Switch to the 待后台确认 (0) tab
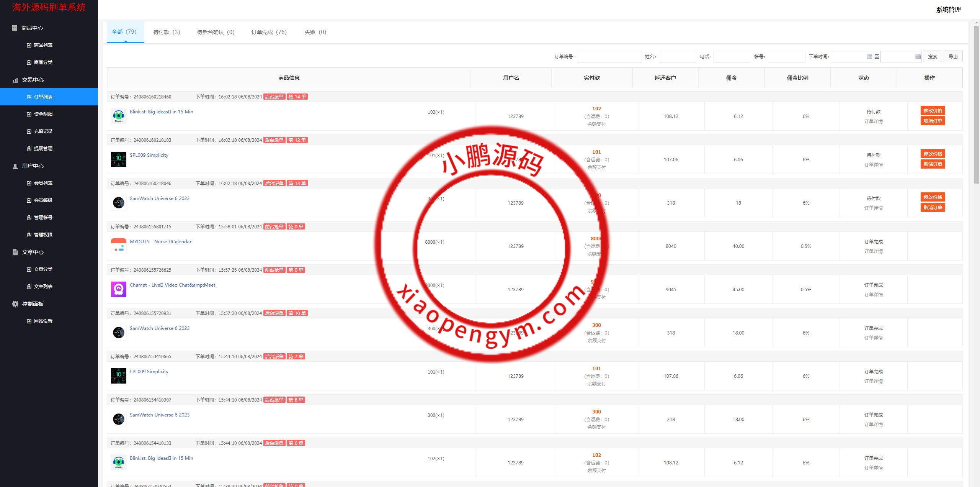This screenshot has width=980, height=487. pyautogui.click(x=216, y=32)
